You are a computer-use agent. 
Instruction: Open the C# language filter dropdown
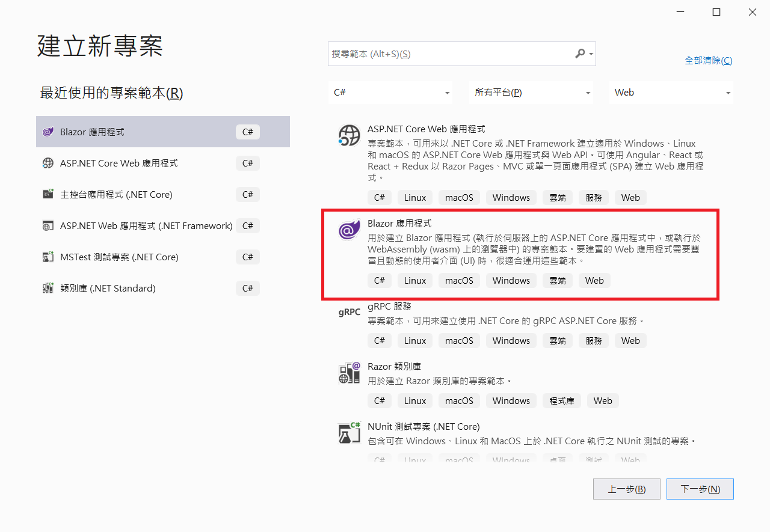[392, 93]
